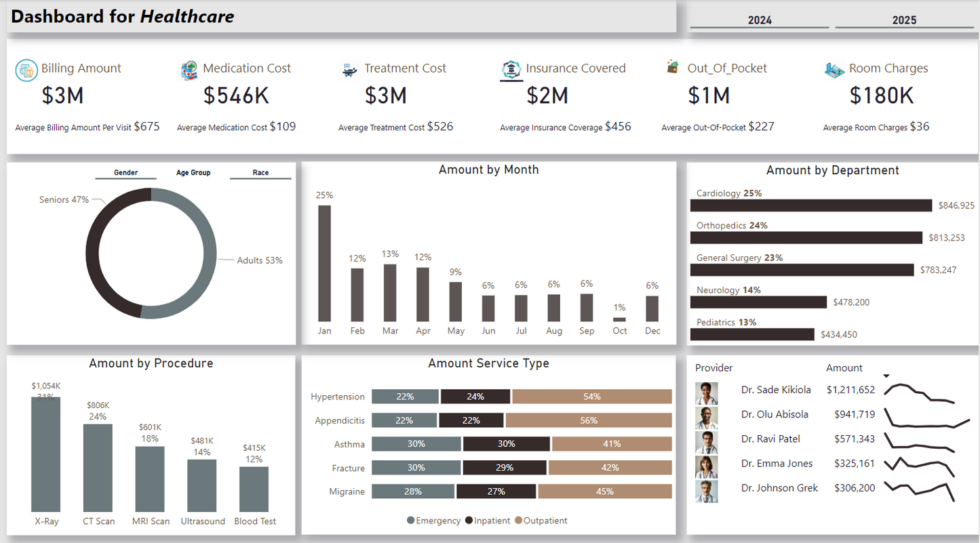Click the Amount column sort arrow
The image size is (980, 543).
point(886,376)
